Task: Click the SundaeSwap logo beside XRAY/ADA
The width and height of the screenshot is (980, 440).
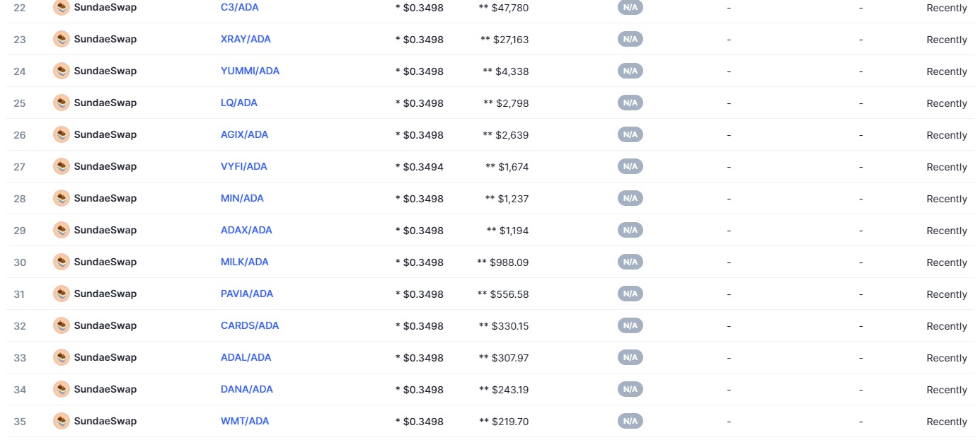Action: click(x=62, y=39)
